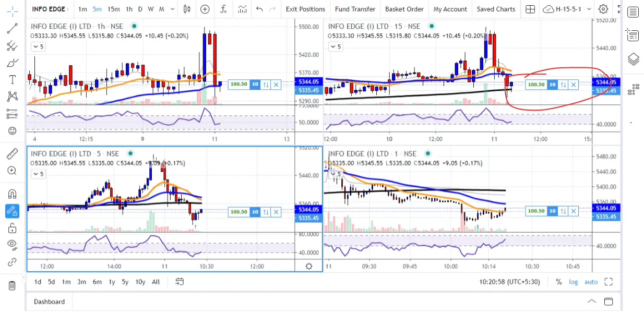The height and width of the screenshot is (312, 644).
Task: Open chart settings gear
Action: (603, 9)
